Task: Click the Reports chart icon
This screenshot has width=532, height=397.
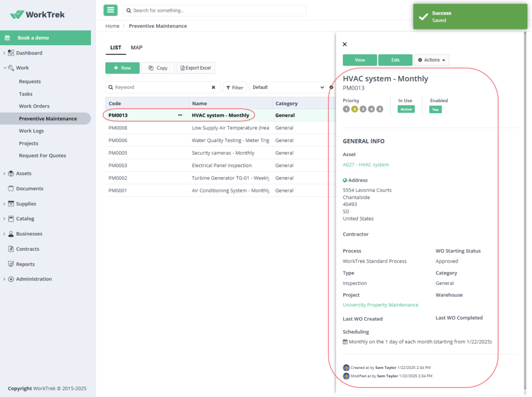Action: point(11,264)
